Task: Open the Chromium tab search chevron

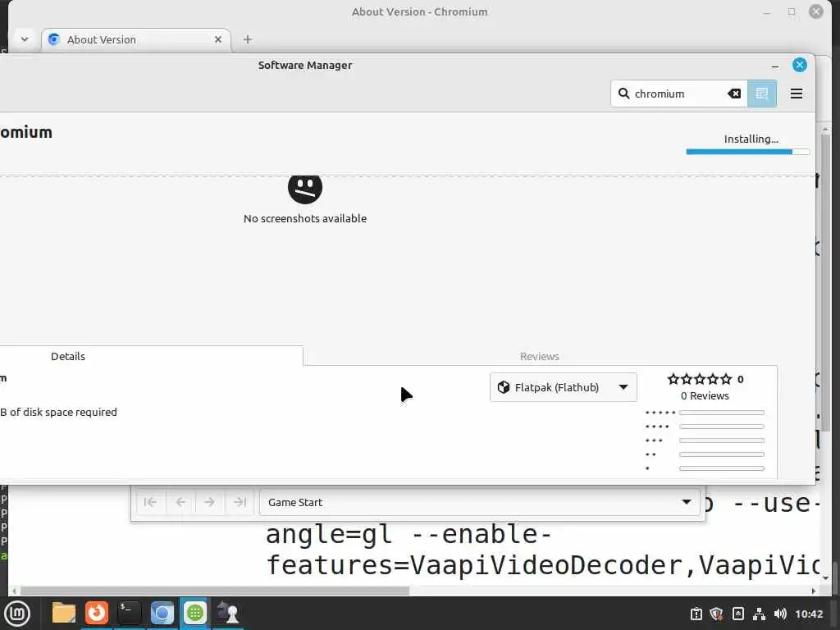Action: pyautogui.click(x=25, y=39)
